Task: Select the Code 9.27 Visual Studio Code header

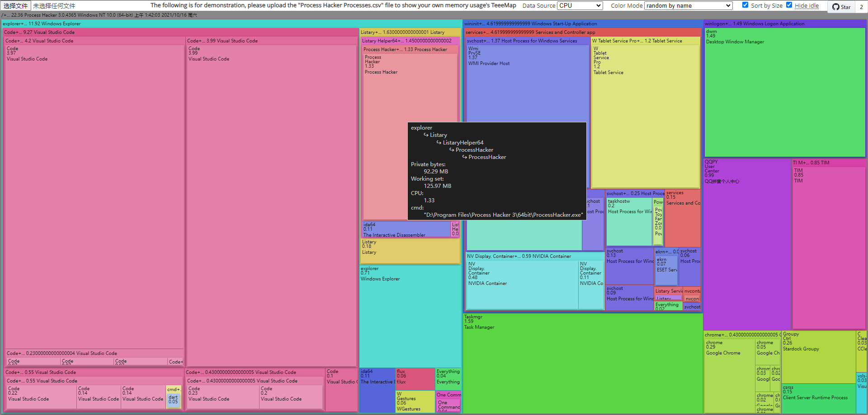Action: (181, 32)
